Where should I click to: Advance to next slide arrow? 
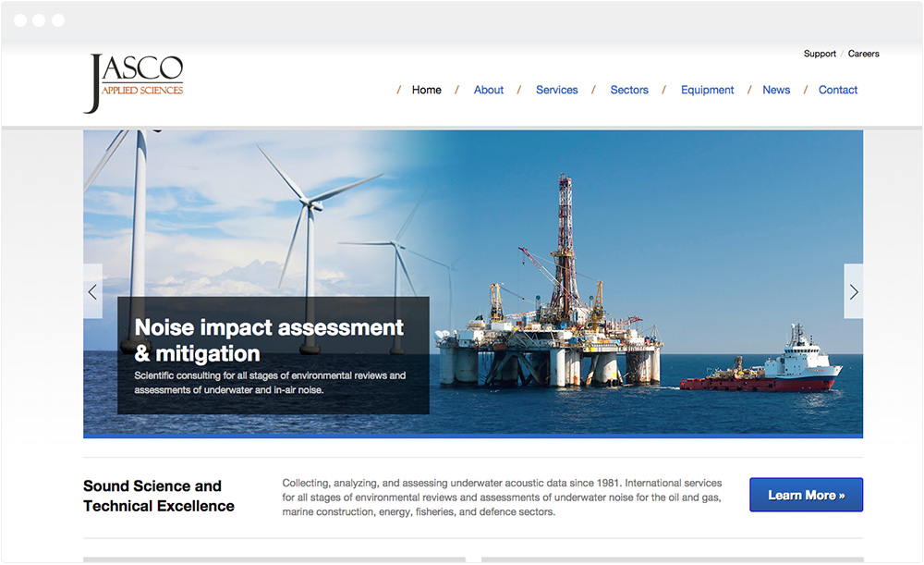pos(853,291)
